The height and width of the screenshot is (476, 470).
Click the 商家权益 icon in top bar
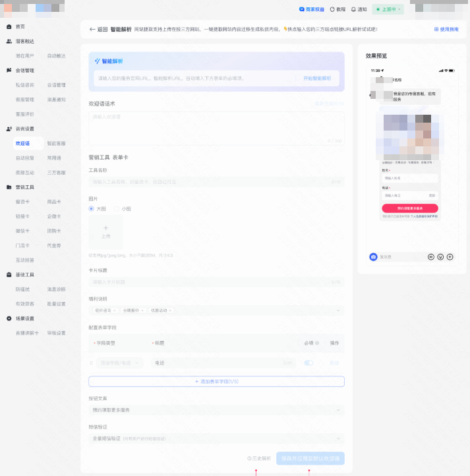pos(301,9)
